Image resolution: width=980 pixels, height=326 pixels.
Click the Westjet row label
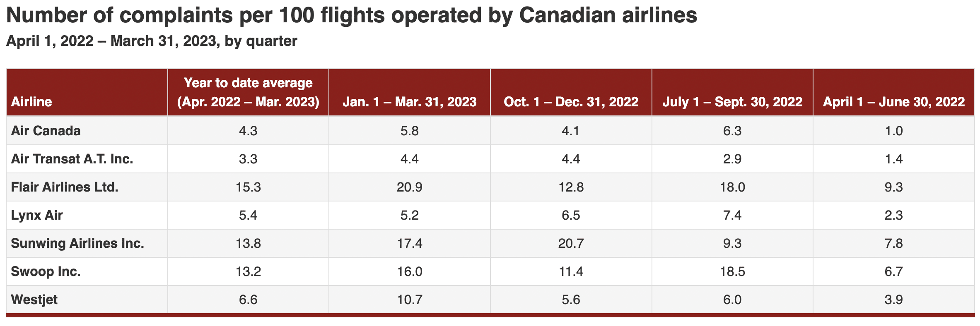click(34, 300)
